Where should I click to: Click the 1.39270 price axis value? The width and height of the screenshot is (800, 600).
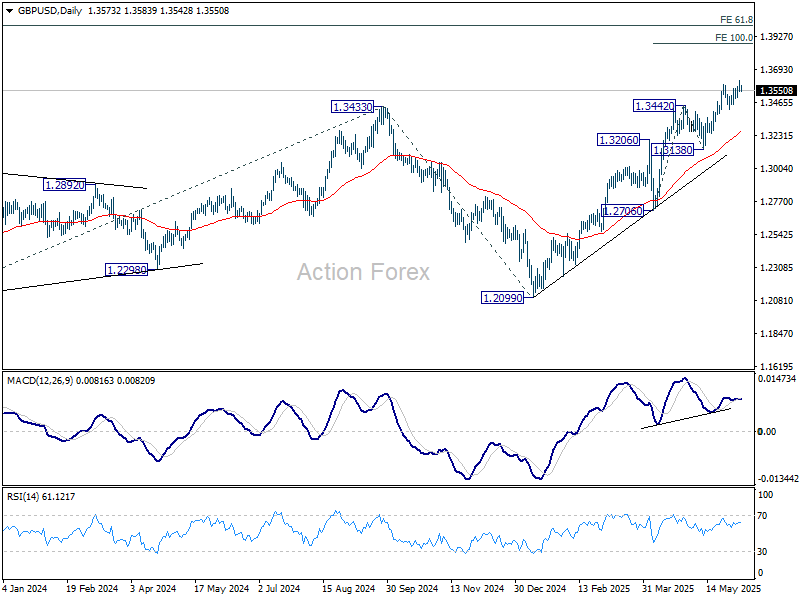click(776, 37)
